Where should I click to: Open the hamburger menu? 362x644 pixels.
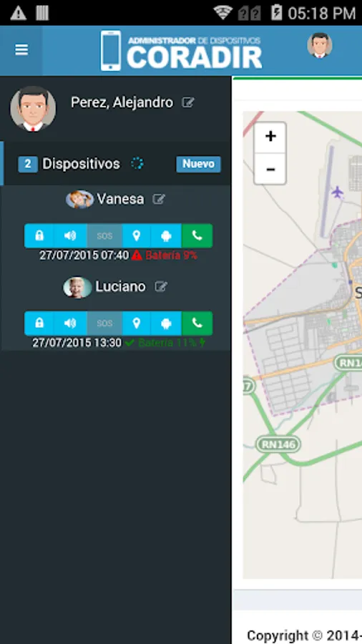coord(21,49)
